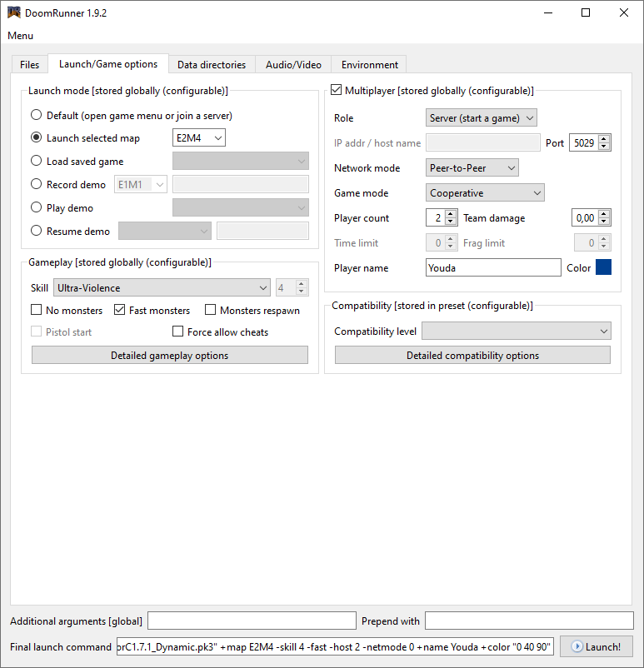Uncheck Fast monsters checkbox
Viewport: 644px width, 668px height.
tap(119, 310)
